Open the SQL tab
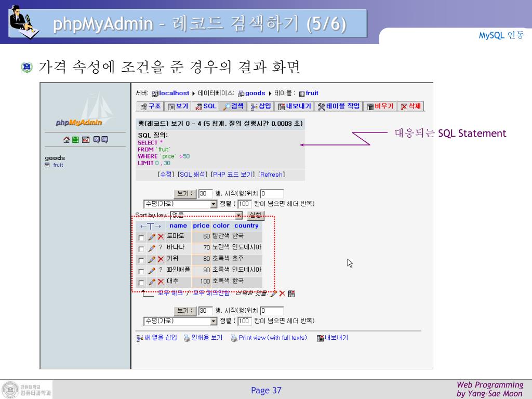The image size is (532, 399). pyautogui.click(x=206, y=106)
